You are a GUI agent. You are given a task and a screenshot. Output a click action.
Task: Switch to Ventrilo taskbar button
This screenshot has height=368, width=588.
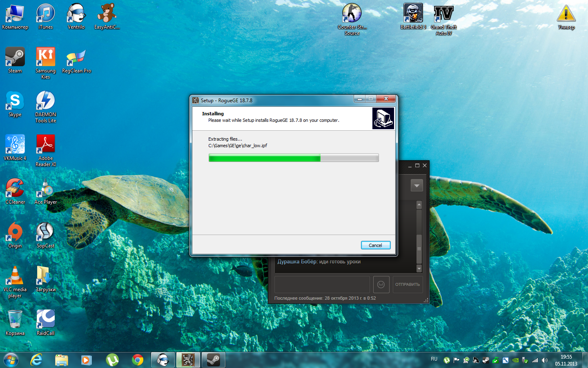point(163,360)
